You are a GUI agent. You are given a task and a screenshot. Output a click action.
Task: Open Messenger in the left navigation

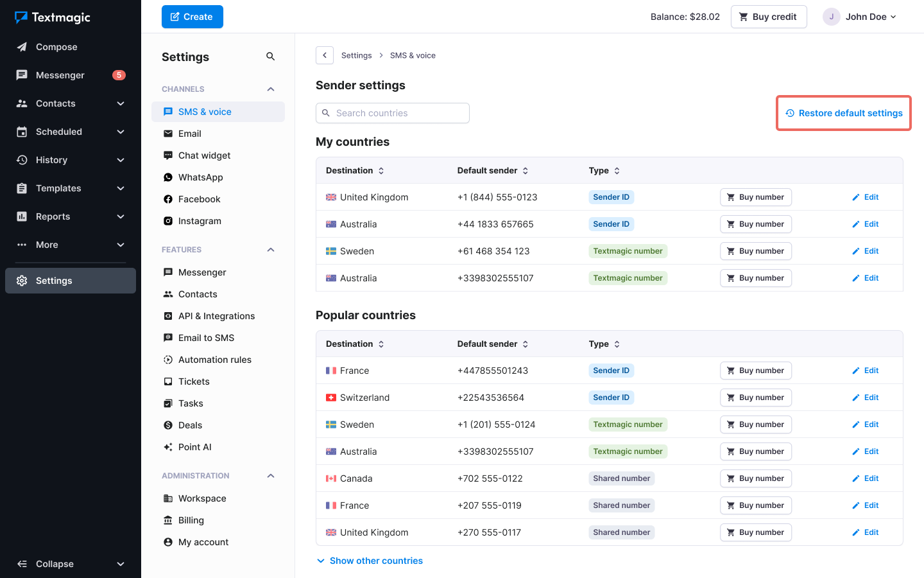pyautogui.click(x=60, y=75)
